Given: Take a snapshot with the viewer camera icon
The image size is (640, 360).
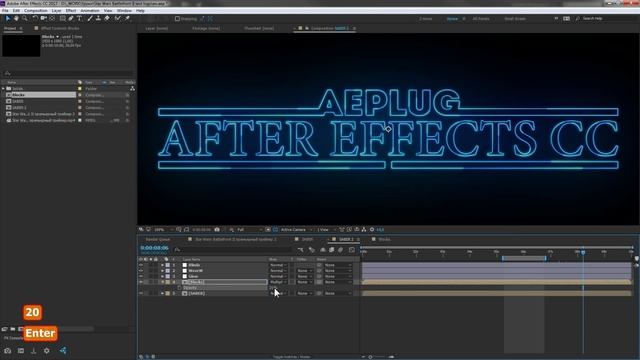Looking at the screenshot, I should point(217,230).
